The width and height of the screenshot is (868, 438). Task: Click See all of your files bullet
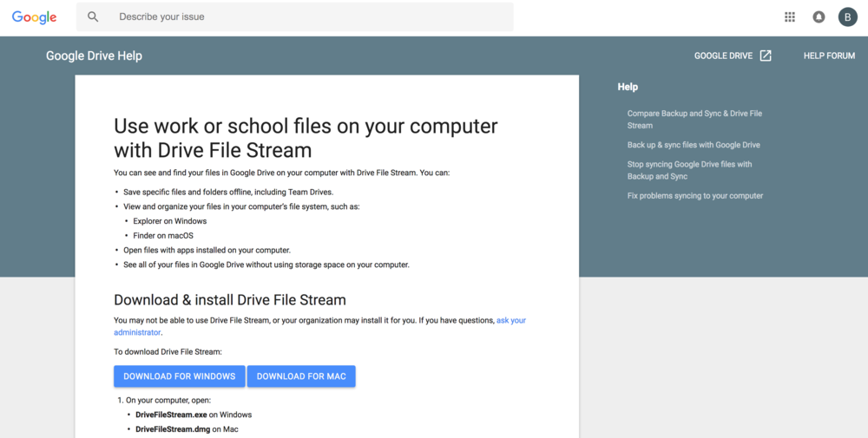[x=266, y=265]
